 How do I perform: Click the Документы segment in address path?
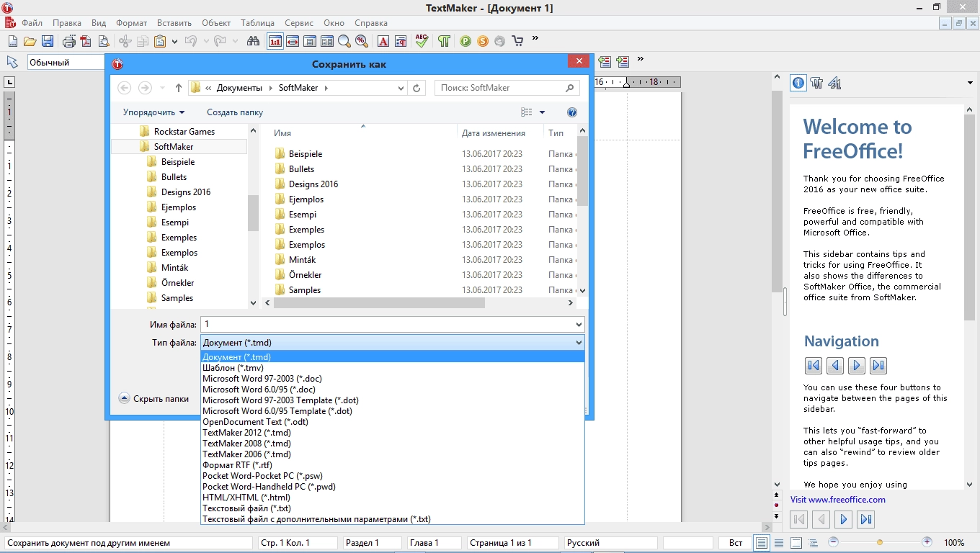pos(239,88)
